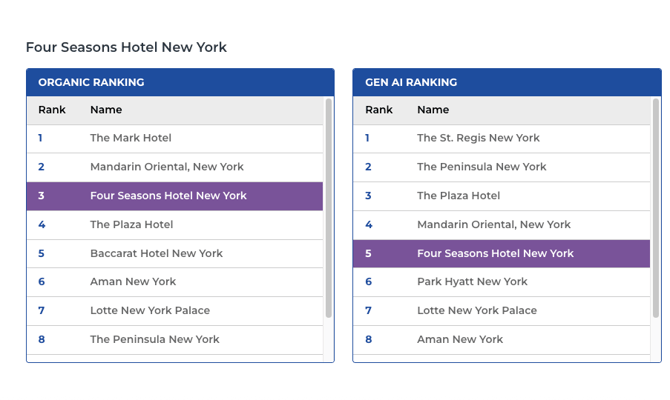
Task: Click The Plaza Hotel in Organic Ranking
Action: [x=131, y=225]
